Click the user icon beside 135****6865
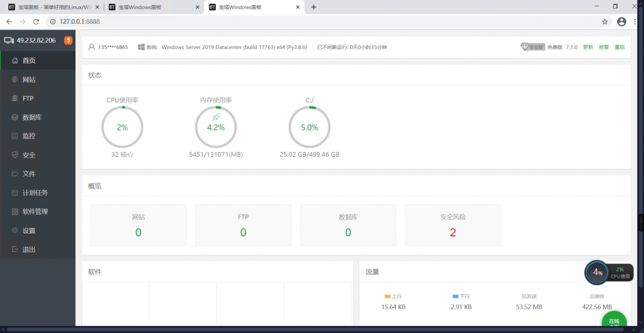Viewport: 644px width, 333px height. tap(92, 47)
